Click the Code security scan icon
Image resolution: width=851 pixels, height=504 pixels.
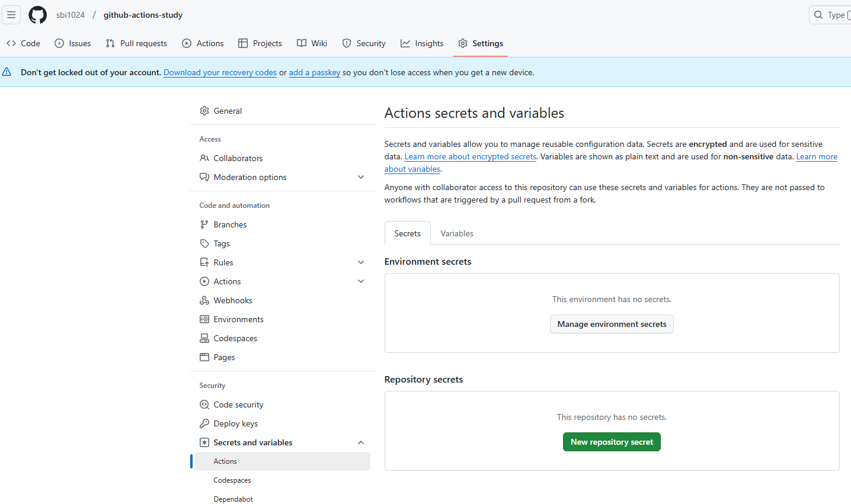click(x=204, y=405)
